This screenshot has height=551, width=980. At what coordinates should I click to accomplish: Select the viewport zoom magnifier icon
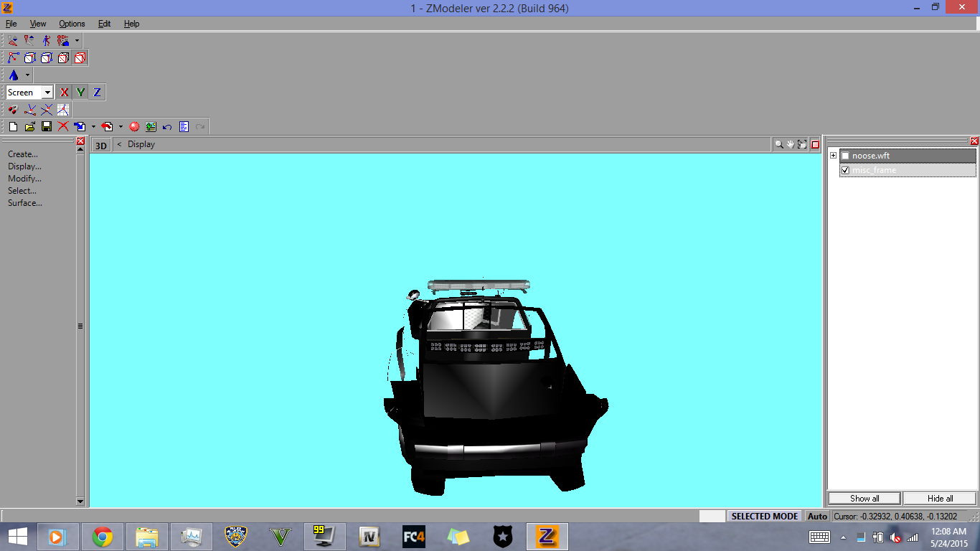click(x=778, y=144)
